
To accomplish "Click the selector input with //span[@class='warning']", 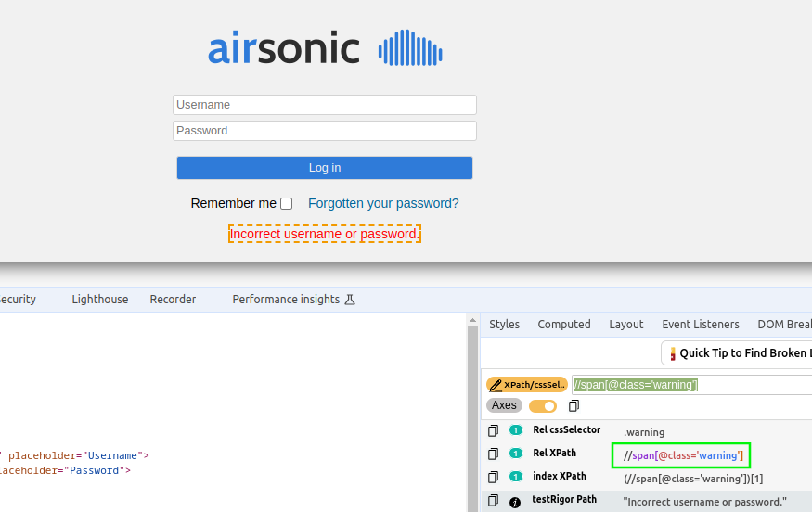I will pyautogui.click(x=692, y=385).
